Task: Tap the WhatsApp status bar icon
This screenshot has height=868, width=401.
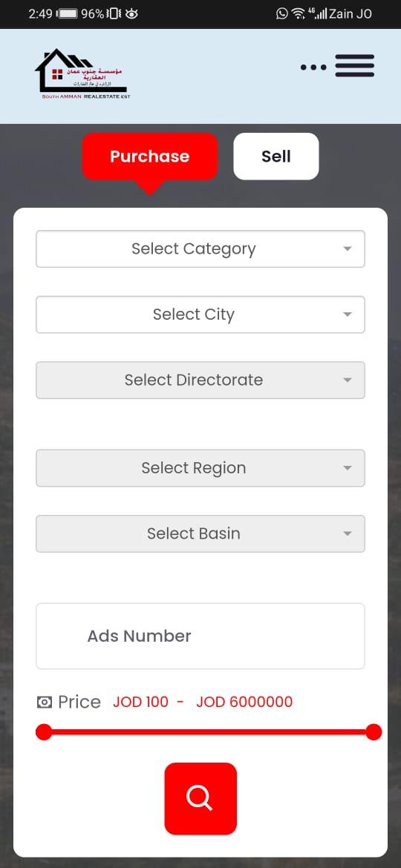Action: coord(282,14)
